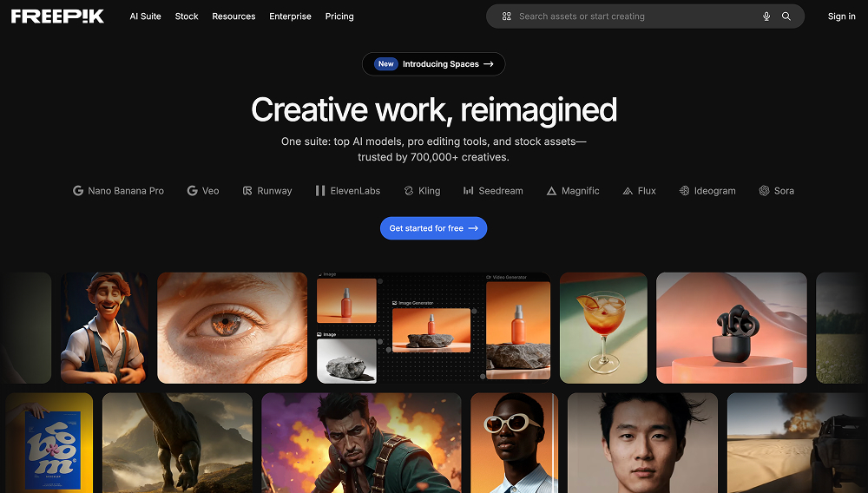Image resolution: width=868 pixels, height=493 pixels.
Task: Select the ElevenLabs model label
Action: pos(355,191)
